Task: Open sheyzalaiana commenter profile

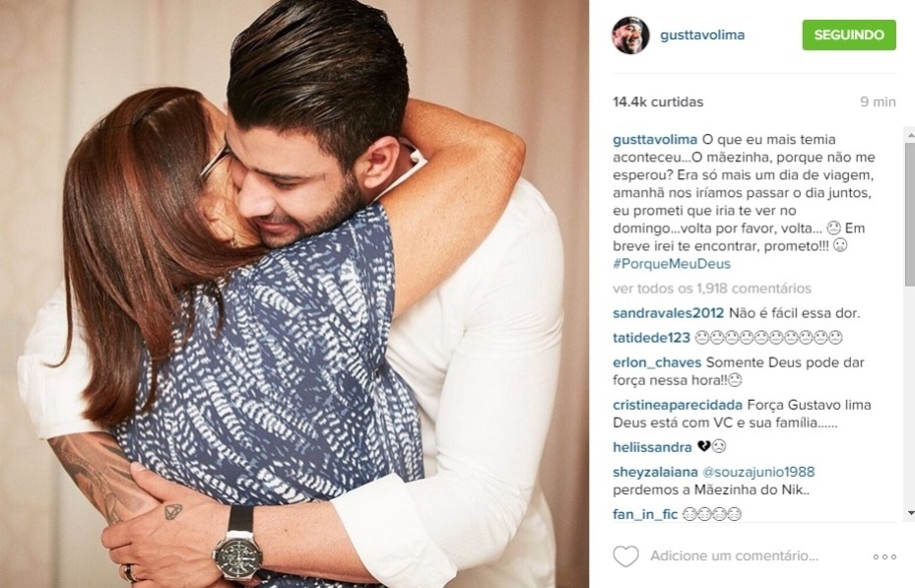Action: point(655,472)
